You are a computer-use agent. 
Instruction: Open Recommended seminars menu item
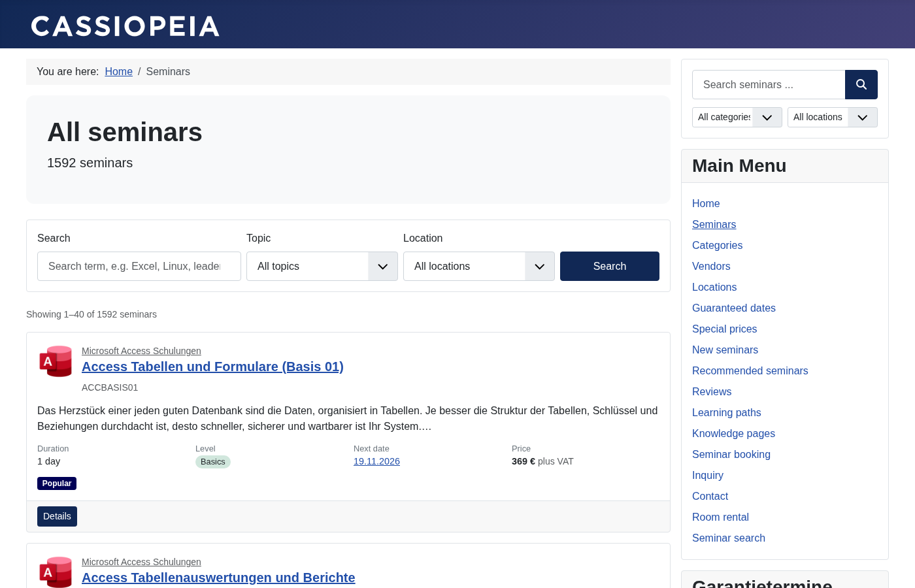[x=750, y=371]
